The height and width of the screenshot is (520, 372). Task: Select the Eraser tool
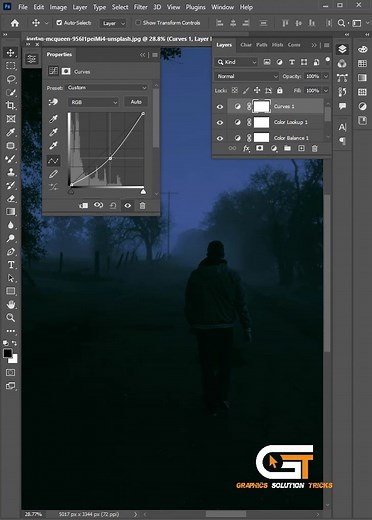point(11,199)
